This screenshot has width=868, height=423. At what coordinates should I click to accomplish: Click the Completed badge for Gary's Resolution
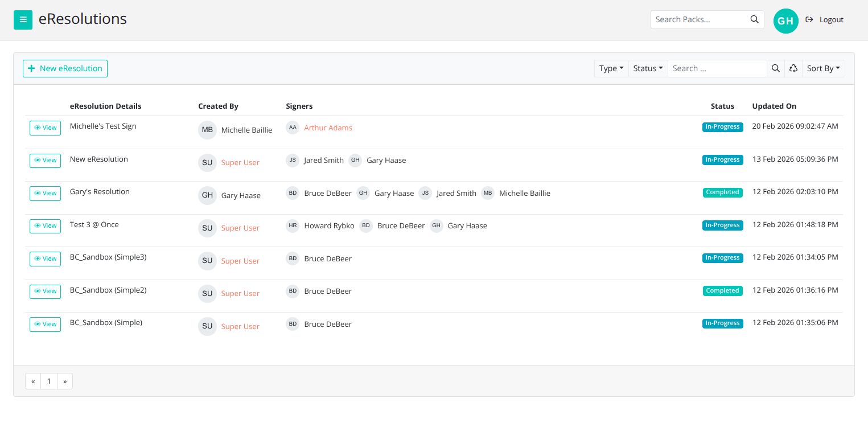coord(722,192)
